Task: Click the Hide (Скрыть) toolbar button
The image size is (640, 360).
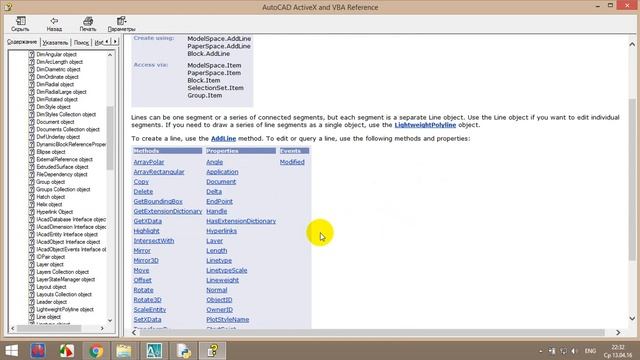Action: pyautogui.click(x=20, y=24)
